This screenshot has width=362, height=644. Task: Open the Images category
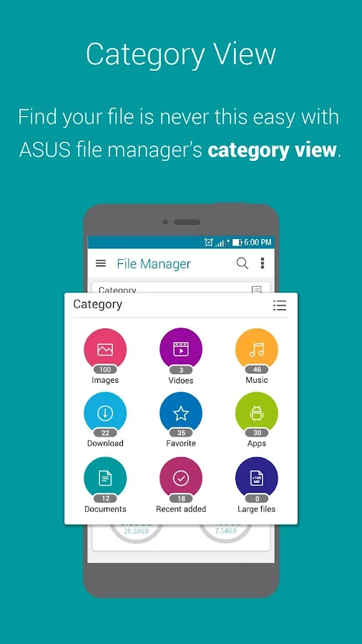pyautogui.click(x=105, y=350)
